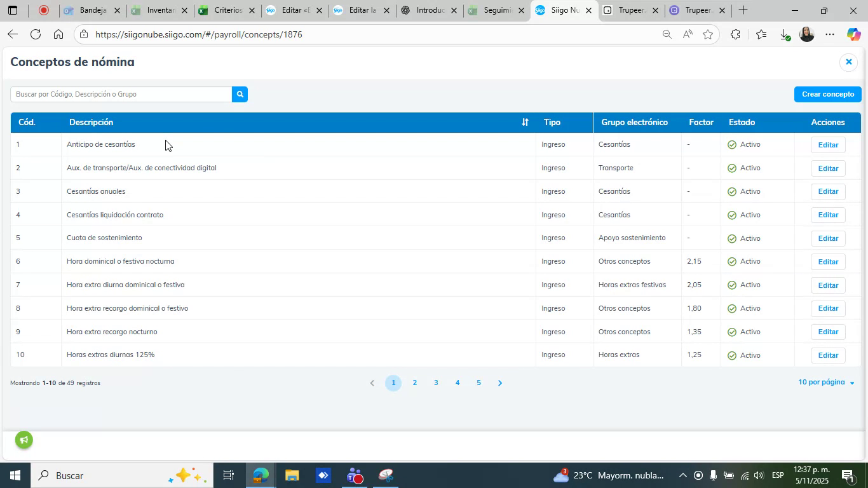Edit Hora extra recargo dominical concept
This screenshot has height=488, width=868.
coord(828,308)
